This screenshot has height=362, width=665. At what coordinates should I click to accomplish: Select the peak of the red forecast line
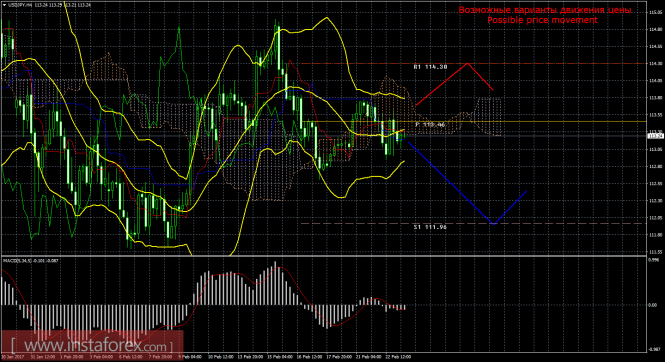coord(467,64)
